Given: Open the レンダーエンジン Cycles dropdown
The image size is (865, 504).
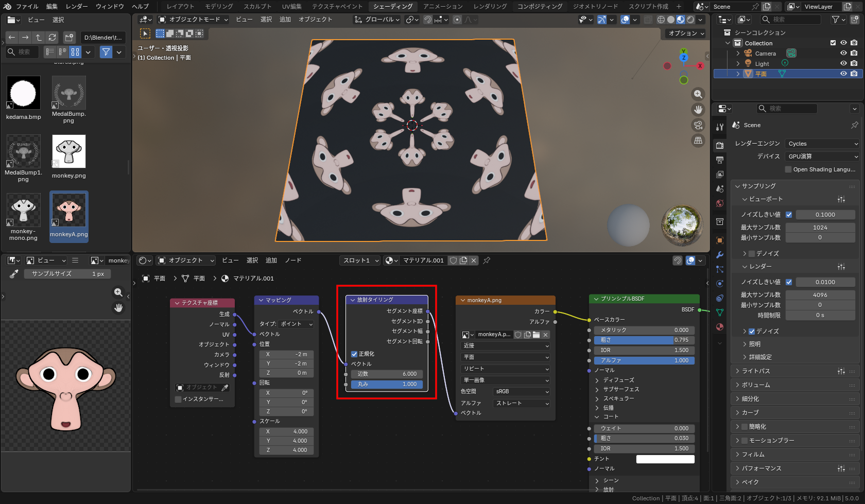Looking at the screenshot, I should (x=822, y=144).
